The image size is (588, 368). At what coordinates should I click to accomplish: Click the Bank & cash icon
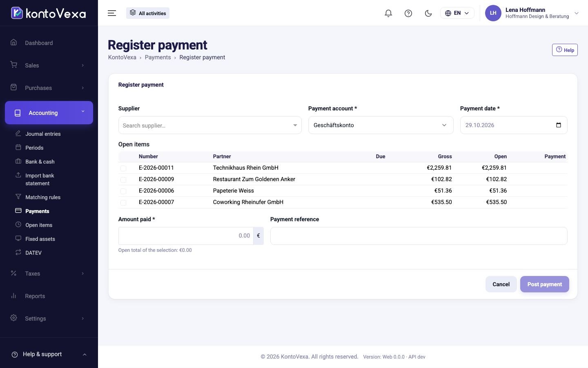(18, 161)
